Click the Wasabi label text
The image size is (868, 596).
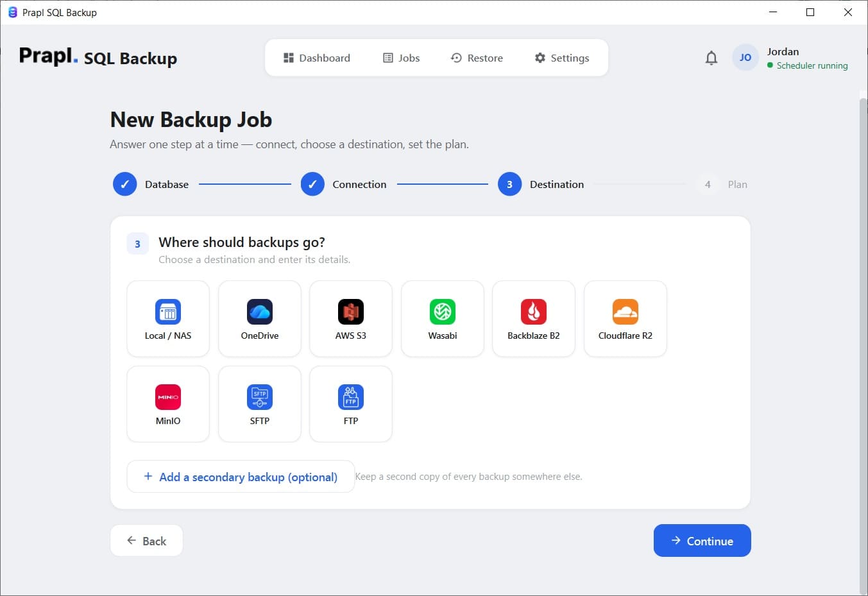tap(443, 336)
